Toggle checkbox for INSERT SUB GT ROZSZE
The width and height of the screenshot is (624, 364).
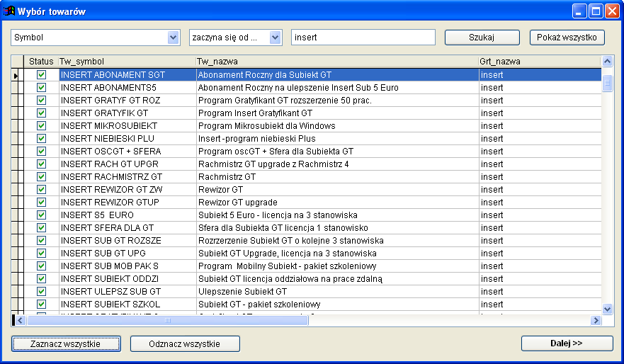click(x=41, y=240)
